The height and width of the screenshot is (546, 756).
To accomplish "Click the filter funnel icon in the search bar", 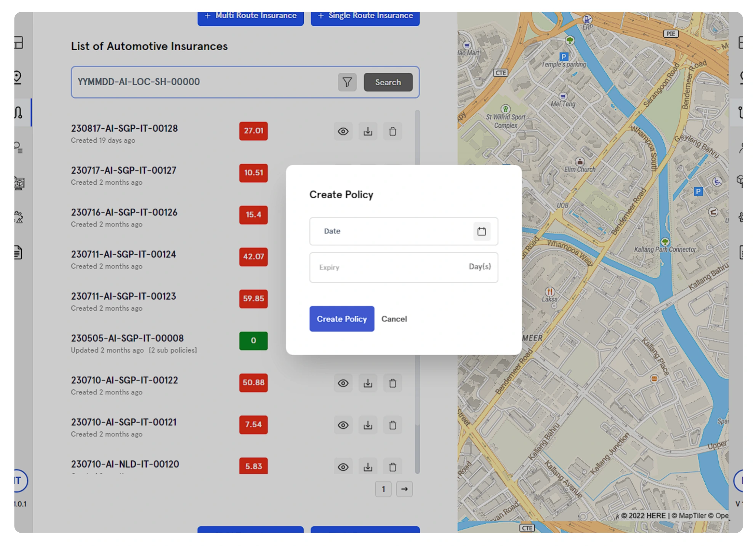I will click(347, 82).
